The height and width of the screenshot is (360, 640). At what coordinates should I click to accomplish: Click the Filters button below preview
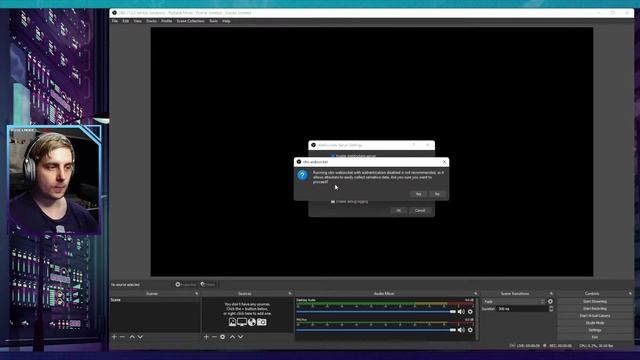pyautogui.click(x=208, y=284)
